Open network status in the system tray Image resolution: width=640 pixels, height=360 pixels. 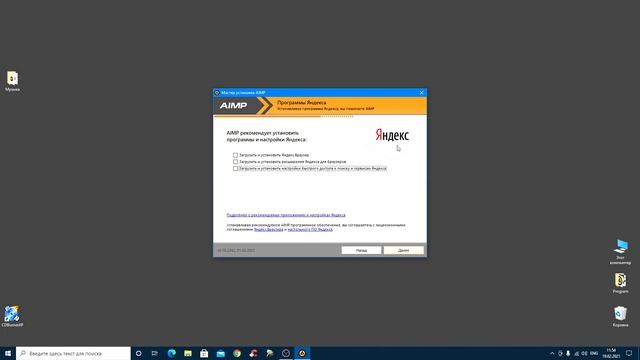[576, 353]
